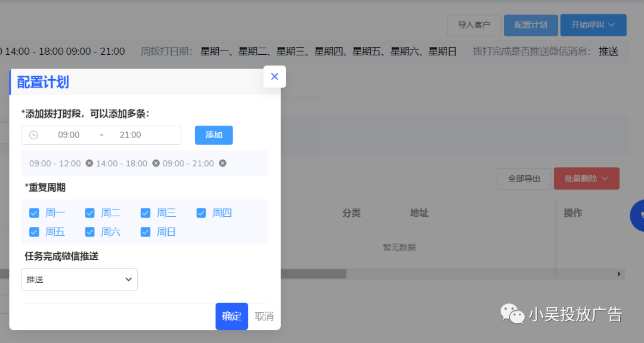
Task: Disable the 周四 repeat day
Action: [x=201, y=213]
